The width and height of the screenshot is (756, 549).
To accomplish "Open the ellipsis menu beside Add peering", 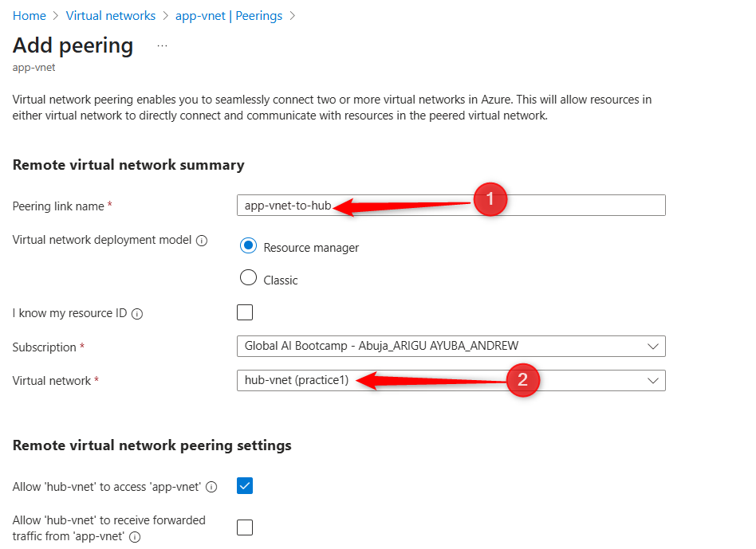I will [x=163, y=46].
